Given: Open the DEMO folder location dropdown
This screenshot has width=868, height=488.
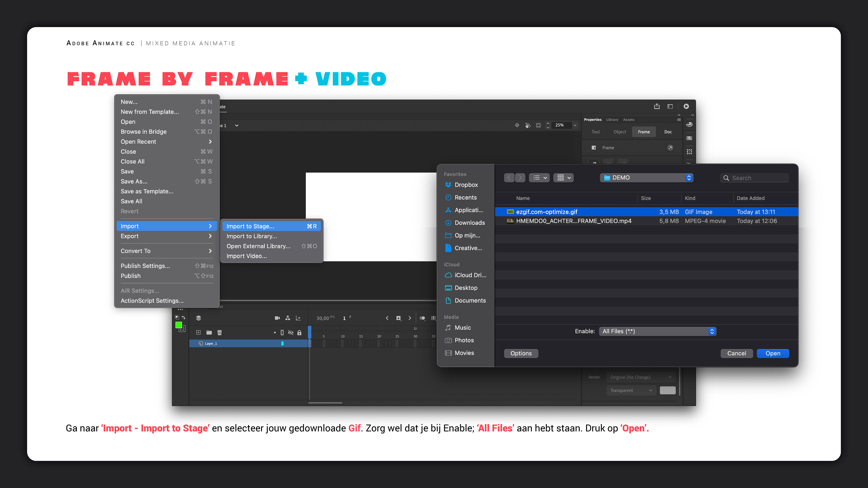Looking at the screenshot, I should [x=646, y=178].
